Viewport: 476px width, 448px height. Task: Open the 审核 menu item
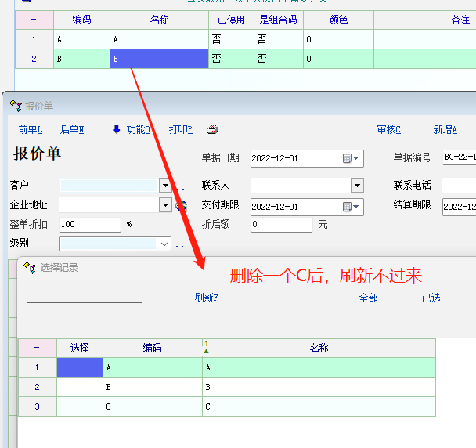pos(388,130)
